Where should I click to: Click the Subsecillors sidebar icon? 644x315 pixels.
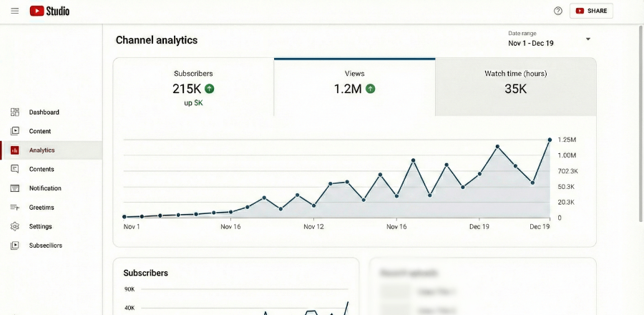pos(14,246)
